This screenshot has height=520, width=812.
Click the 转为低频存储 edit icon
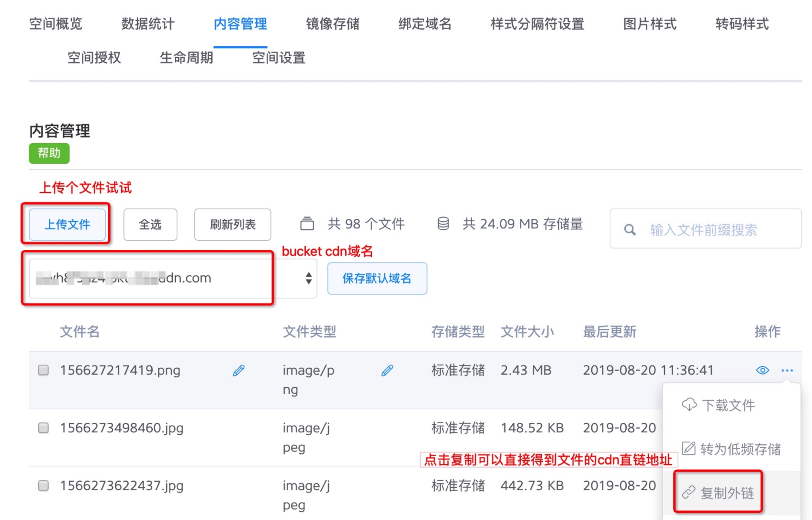pyautogui.click(x=688, y=448)
